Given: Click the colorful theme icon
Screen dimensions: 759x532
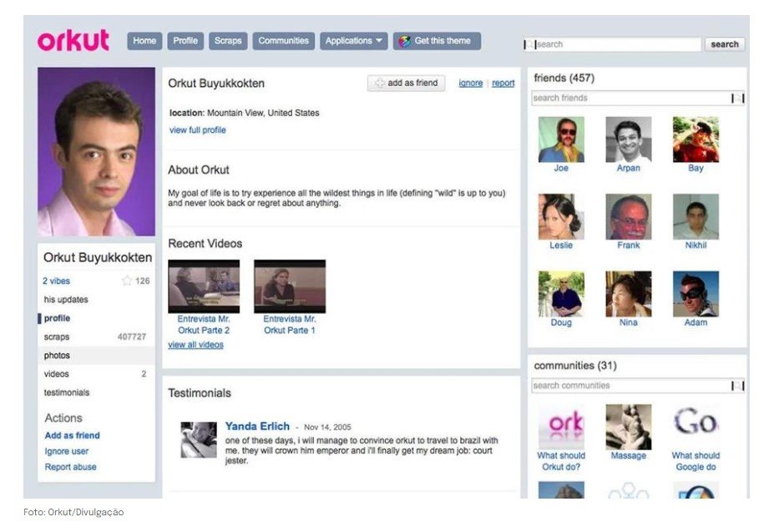Looking at the screenshot, I should 404,42.
